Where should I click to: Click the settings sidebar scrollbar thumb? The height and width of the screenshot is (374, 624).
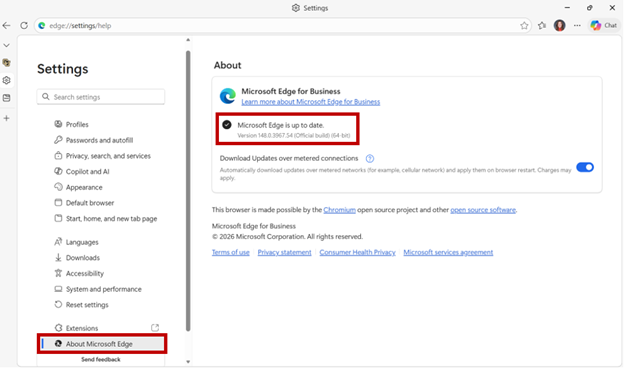click(x=188, y=191)
